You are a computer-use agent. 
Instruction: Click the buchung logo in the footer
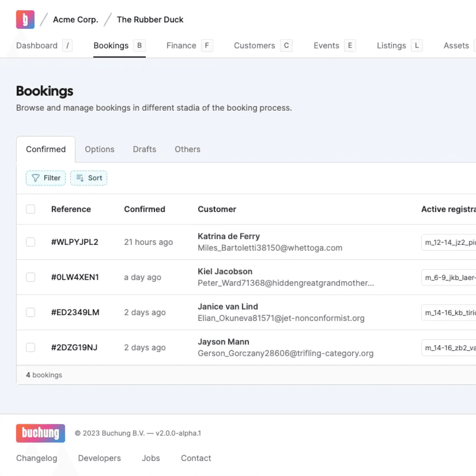40,433
